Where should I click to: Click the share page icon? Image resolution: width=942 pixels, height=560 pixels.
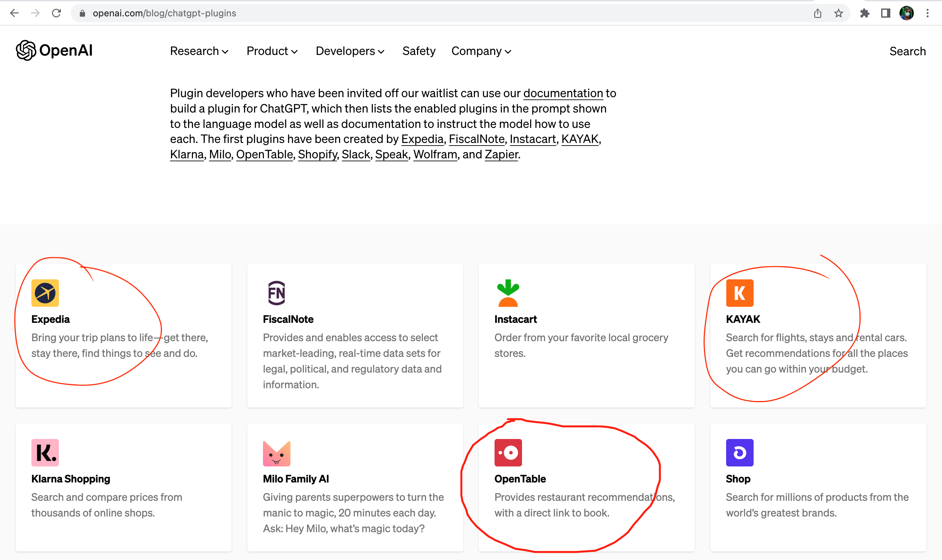817,14
